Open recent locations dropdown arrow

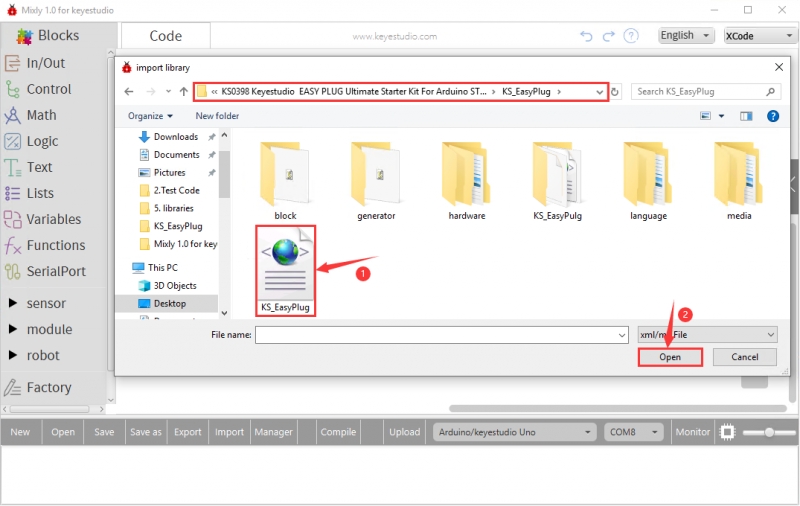pos(168,92)
